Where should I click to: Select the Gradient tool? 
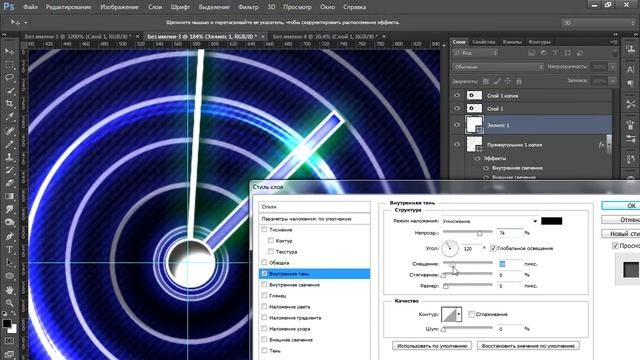coord(10,196)
